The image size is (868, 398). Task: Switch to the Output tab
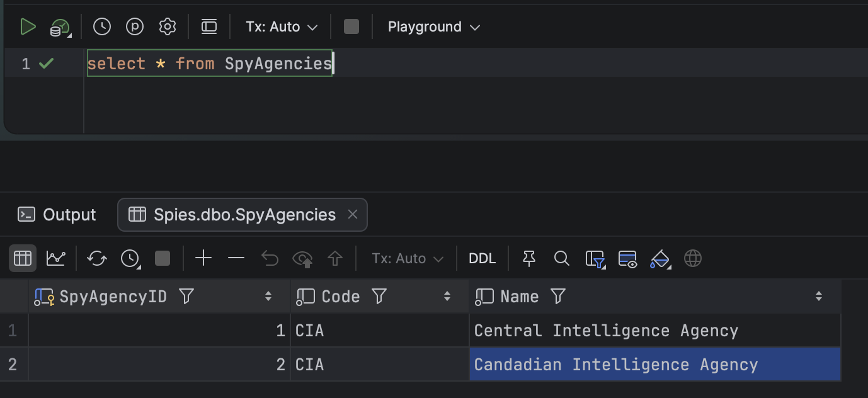[57, 215]
